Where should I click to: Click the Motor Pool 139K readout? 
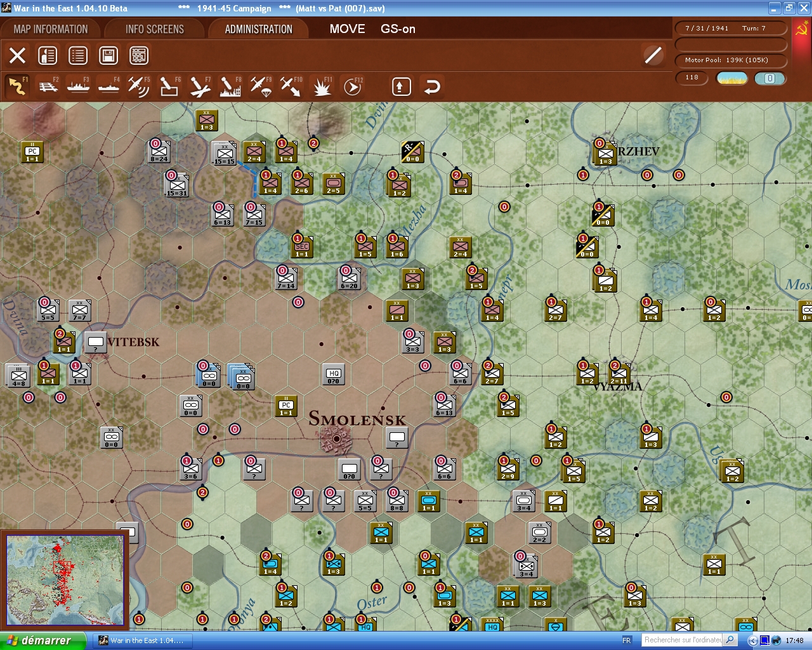pos(731,60)
